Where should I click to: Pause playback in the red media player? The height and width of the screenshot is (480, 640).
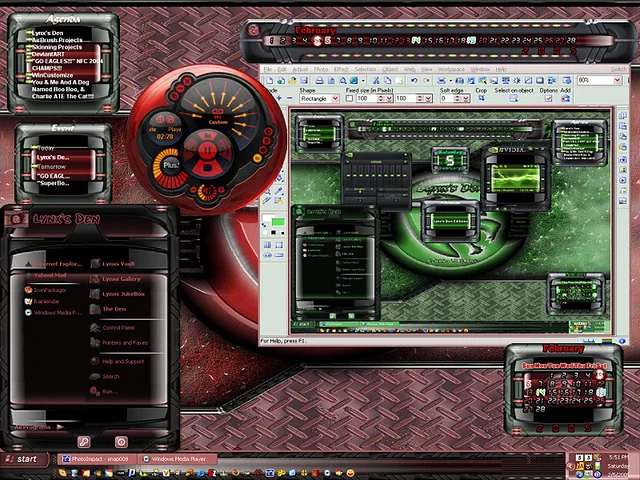click(x=207, y=151)
